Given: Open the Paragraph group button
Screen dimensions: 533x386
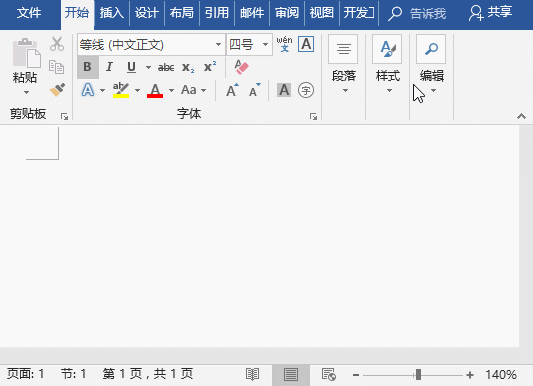Looking at the screenshot, I should pyautogui.click(x=344, y=65).
